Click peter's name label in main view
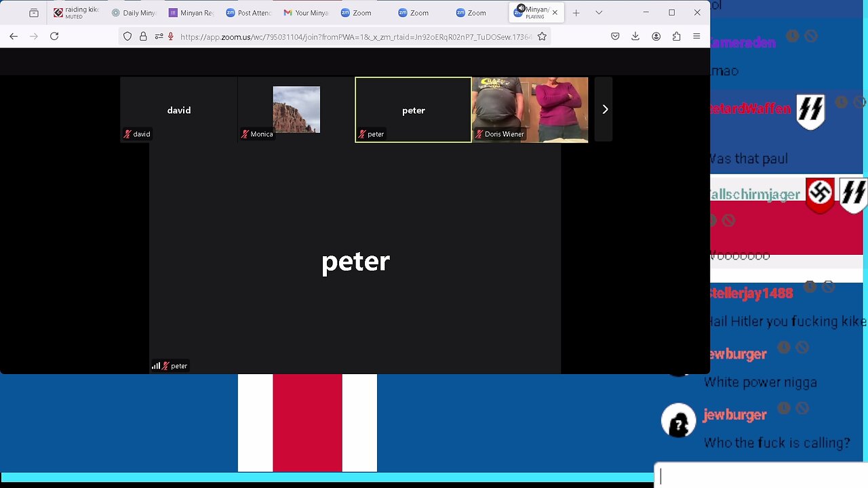 179,366
